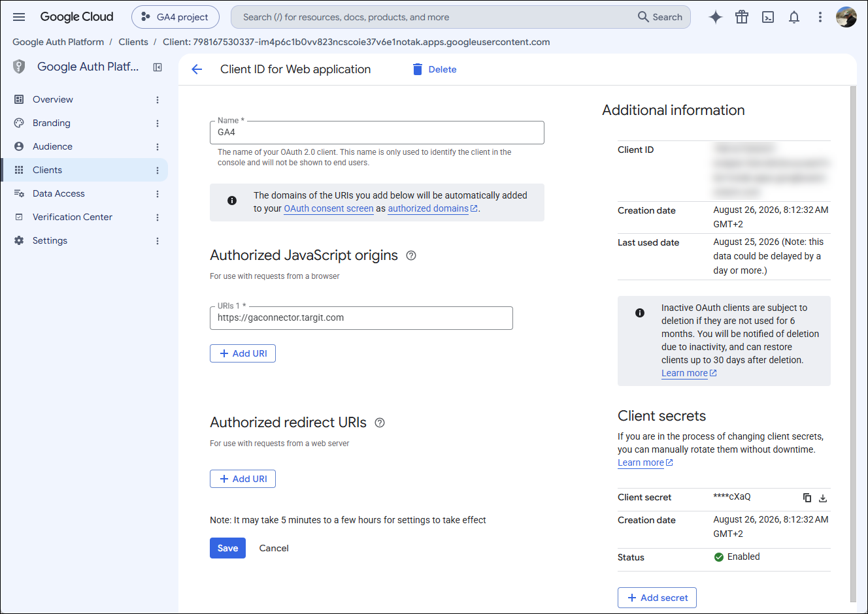This screenshot has width=868, height=614.
Task: Click the Save button
Action: [x=227, y=548]
